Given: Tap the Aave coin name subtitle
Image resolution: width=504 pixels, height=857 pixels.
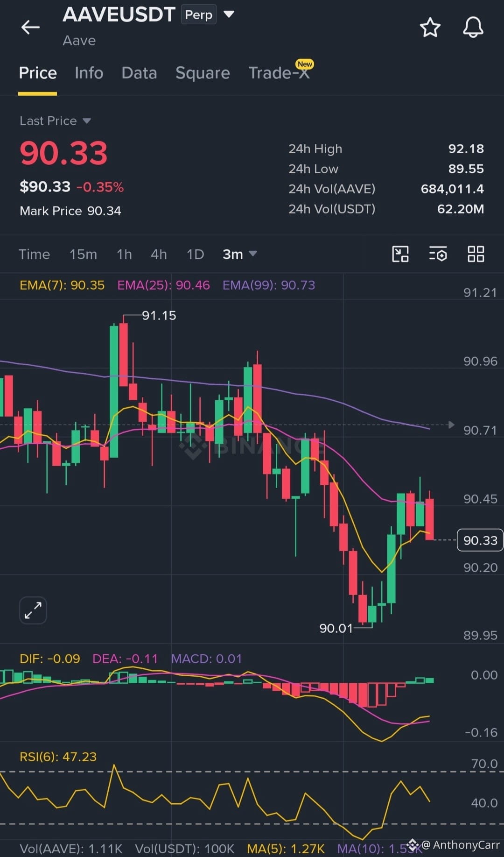Looking at the screenshot, I should point(79,41).
